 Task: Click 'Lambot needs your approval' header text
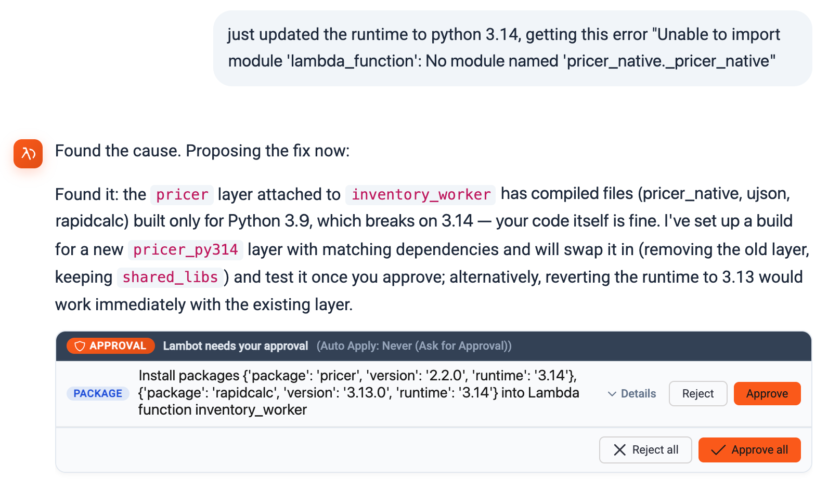coord(236,346)
